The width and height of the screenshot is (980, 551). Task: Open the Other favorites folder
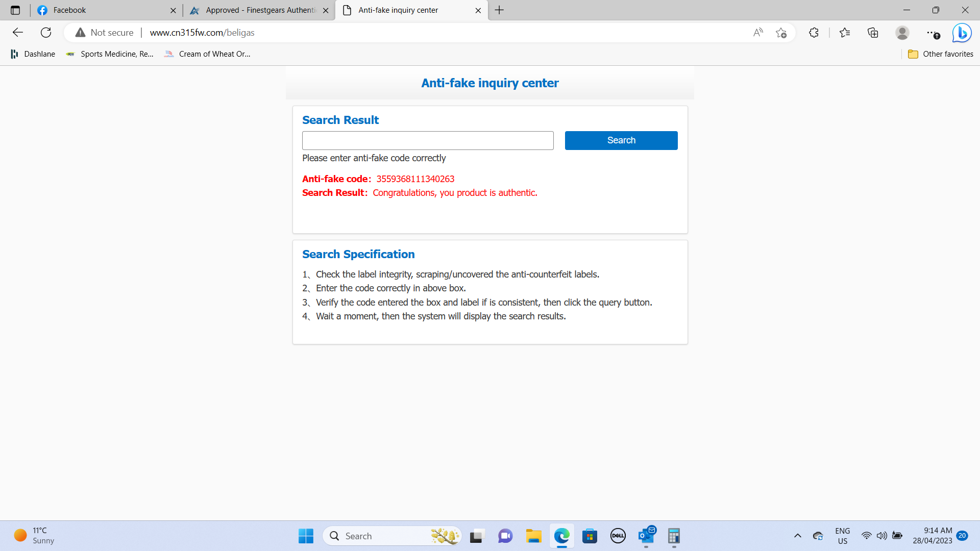tap(941, 54)
